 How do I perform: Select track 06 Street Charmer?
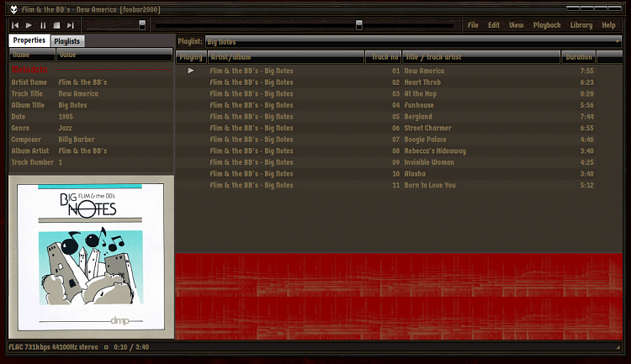tap(399, 128)
